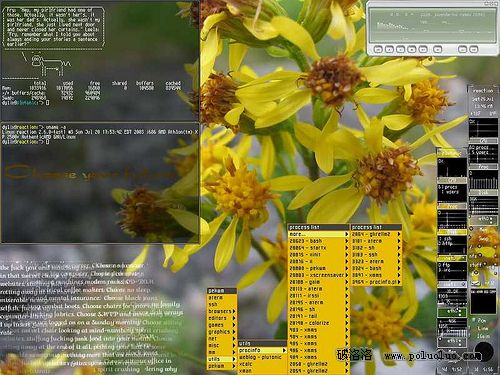
Task: Toggle shuffle in the XMMS player
Action: (x=462, y=49)
